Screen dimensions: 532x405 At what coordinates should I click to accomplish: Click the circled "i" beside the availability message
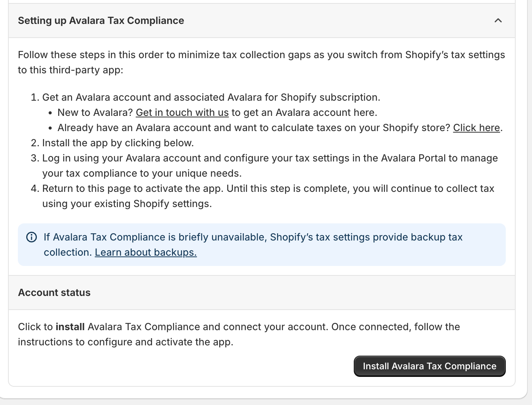click(32, 237)
